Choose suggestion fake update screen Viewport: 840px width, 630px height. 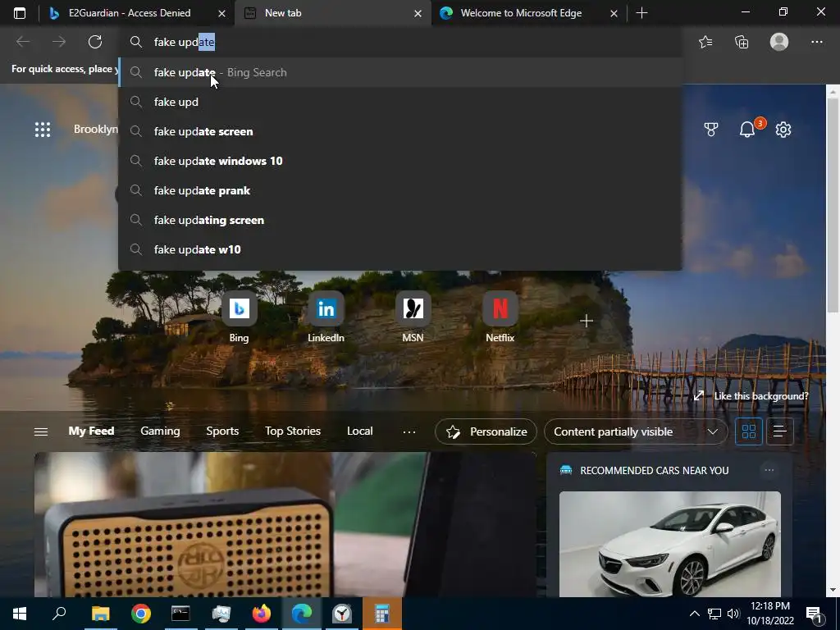pyautogui.click(x=400, y=131)
